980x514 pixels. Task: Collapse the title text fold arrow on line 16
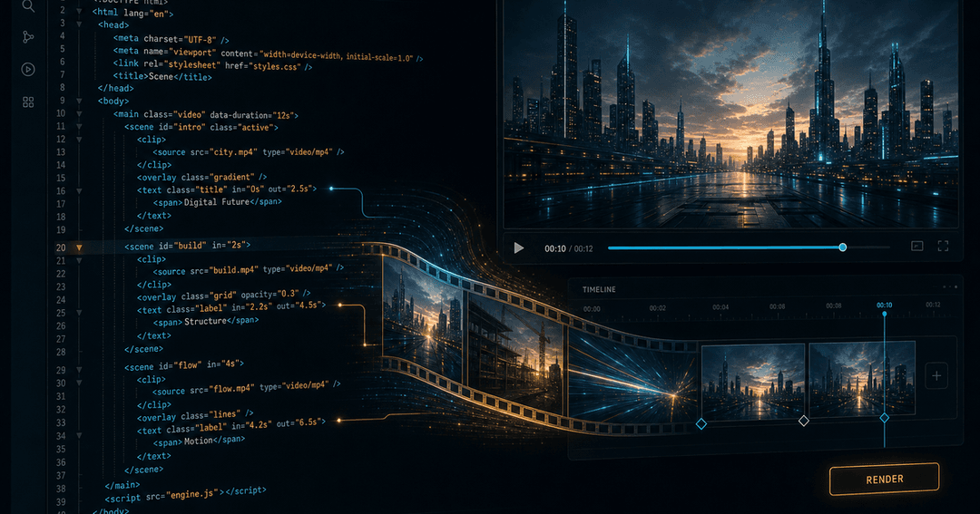pos(79,191)
